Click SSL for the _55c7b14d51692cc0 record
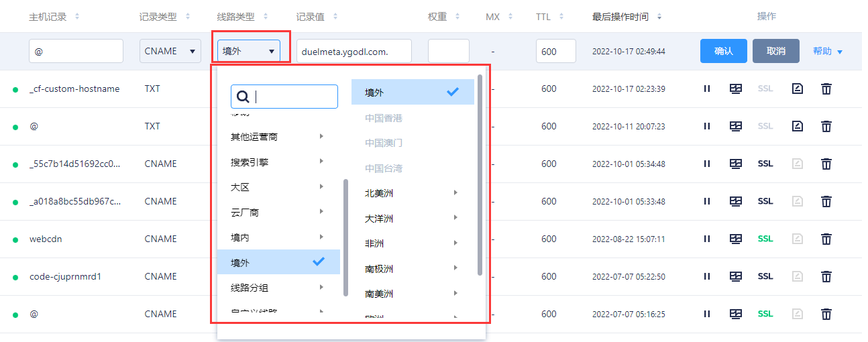Viewport: 868px width, 342px height. [765, 164]
